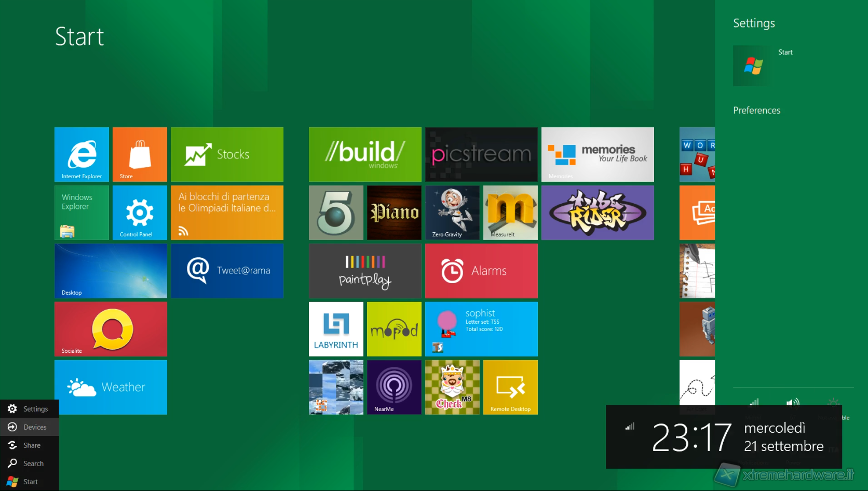Open the Desktop thumbnail tile
The height and width of the screenshot is (491, 868).
point(111,271)
